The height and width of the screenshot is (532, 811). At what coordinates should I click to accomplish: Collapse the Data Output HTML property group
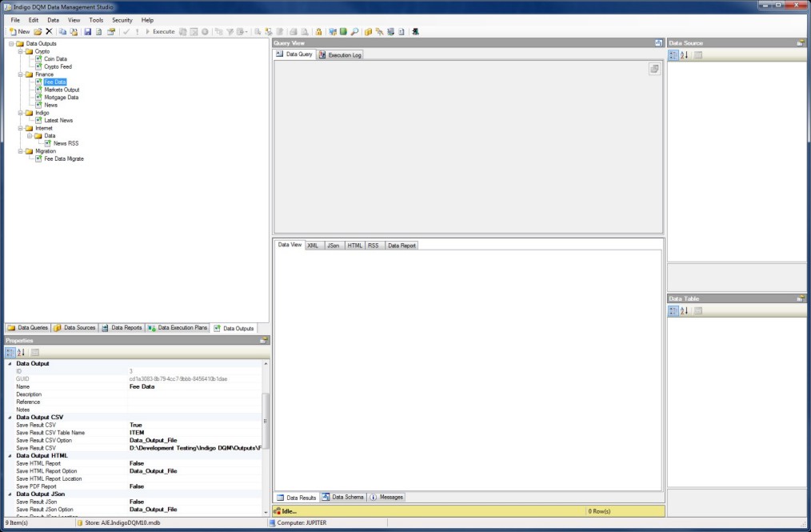pos(10,455)
